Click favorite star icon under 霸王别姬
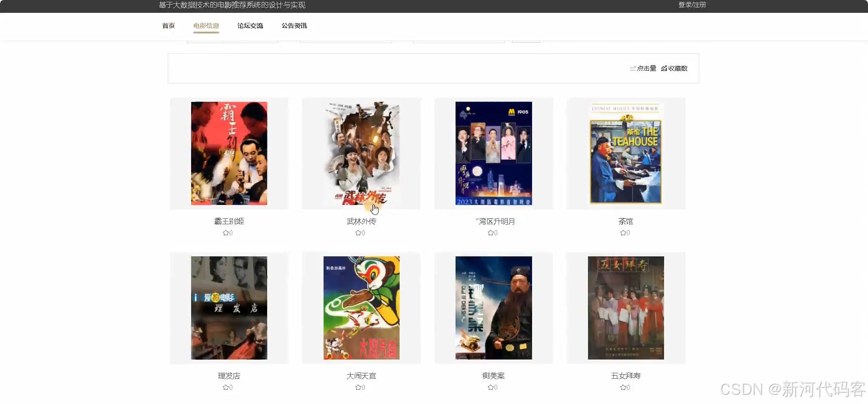 [225, 233]
